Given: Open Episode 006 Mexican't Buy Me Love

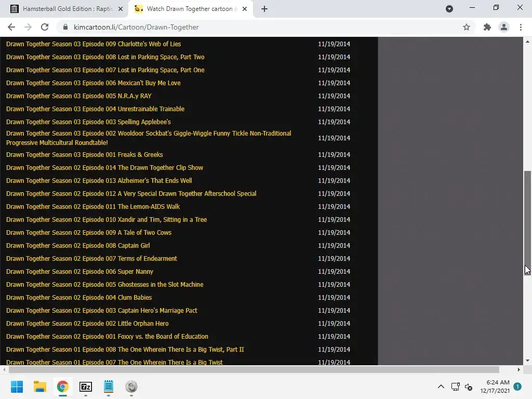Looking at the screenshot, I should tap(94, 83).
